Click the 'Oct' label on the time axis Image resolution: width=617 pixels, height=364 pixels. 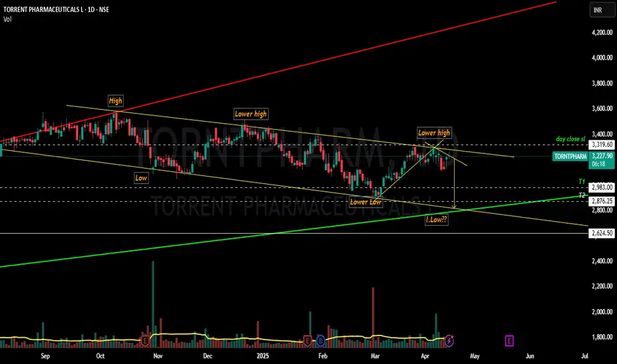tap(101, 356)
